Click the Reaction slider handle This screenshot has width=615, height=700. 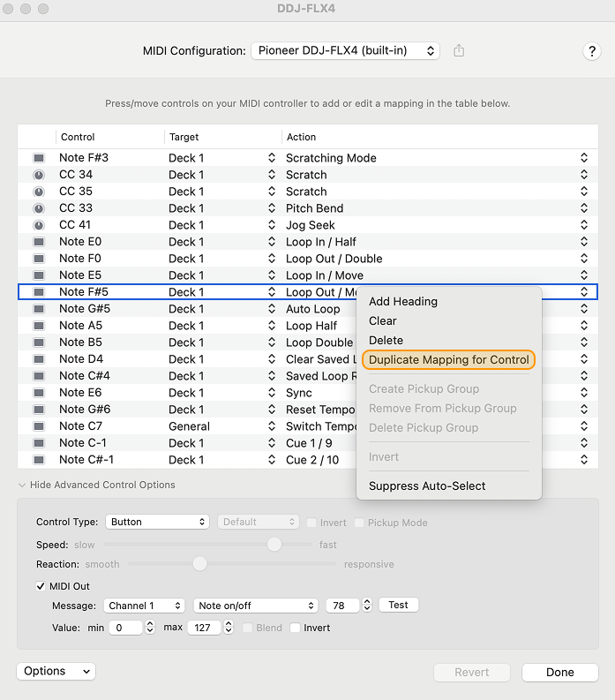coord(200,563)
